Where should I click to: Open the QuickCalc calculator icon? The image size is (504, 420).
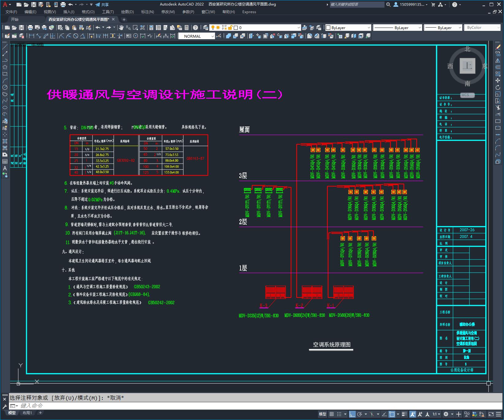[187, 28]
